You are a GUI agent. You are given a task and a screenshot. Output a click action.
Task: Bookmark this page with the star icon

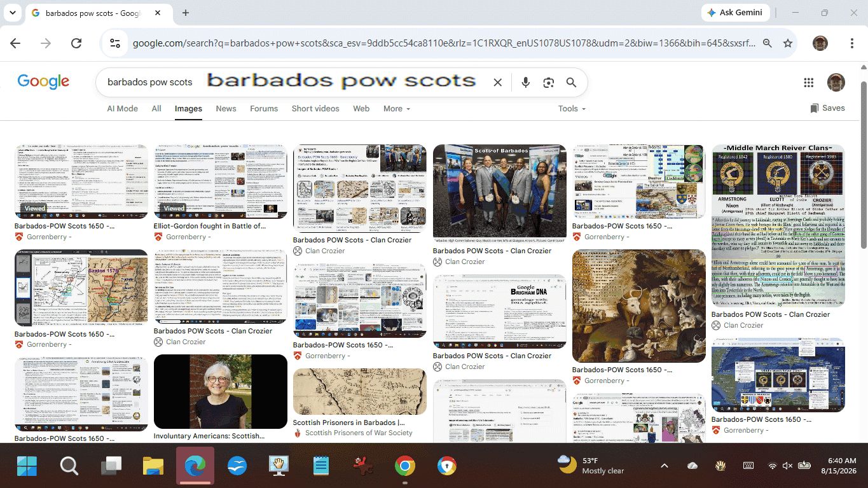point(788,43)
